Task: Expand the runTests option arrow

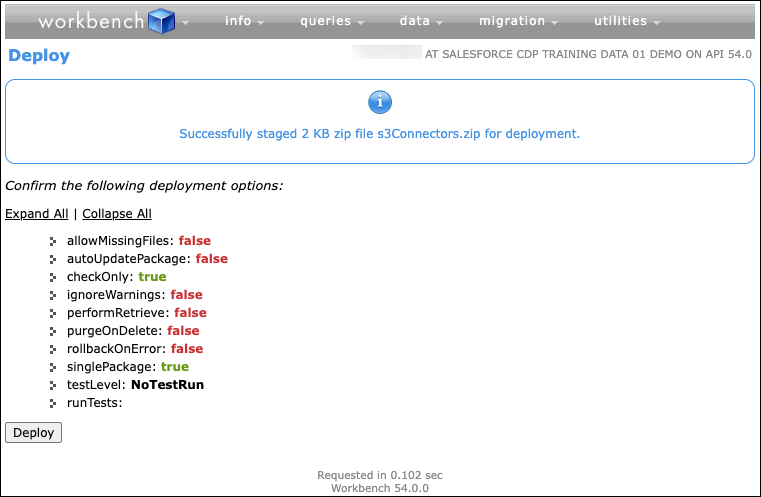Action: pos(53,403)
